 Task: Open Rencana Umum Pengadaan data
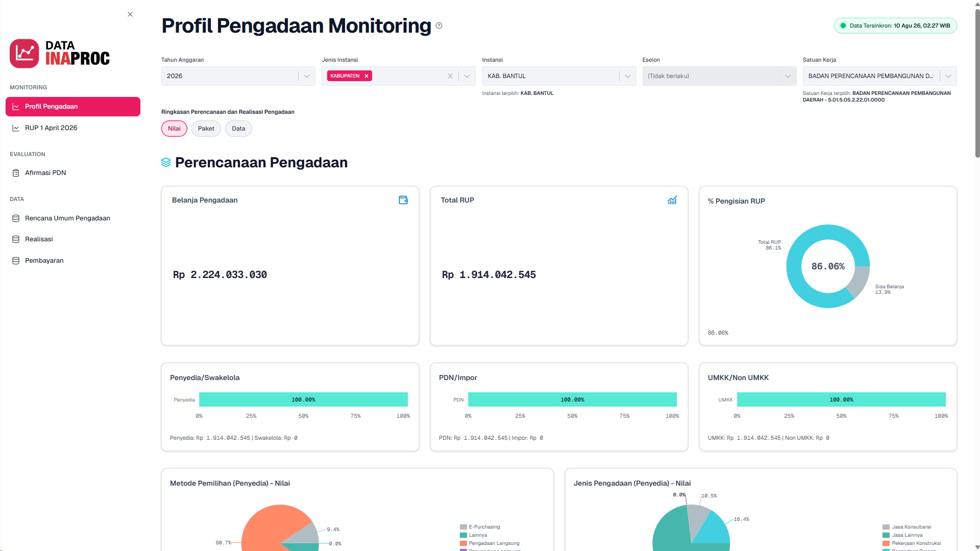73,218
